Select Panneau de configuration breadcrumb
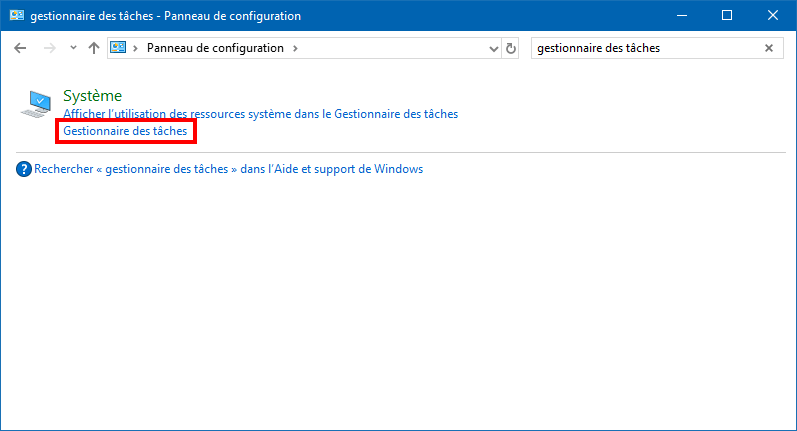 click(215, 48)
